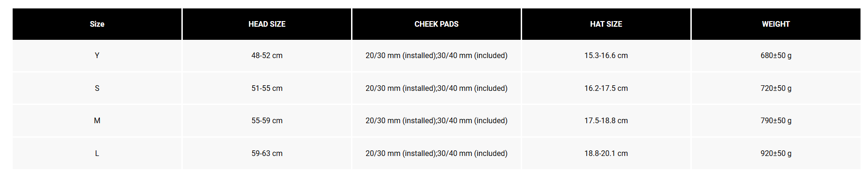This screenshot has height=178, width=868.
Task: Click the 720±50 g weight cell
Action: point(776,88)
